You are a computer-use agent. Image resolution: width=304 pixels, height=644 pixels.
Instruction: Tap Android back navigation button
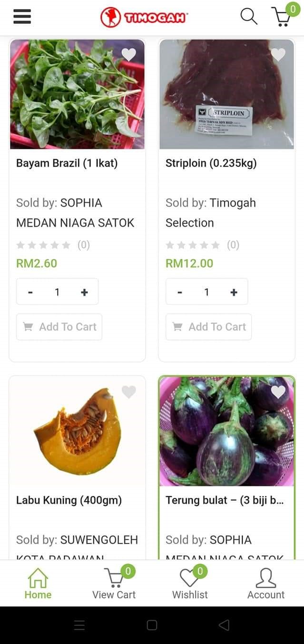224,625
